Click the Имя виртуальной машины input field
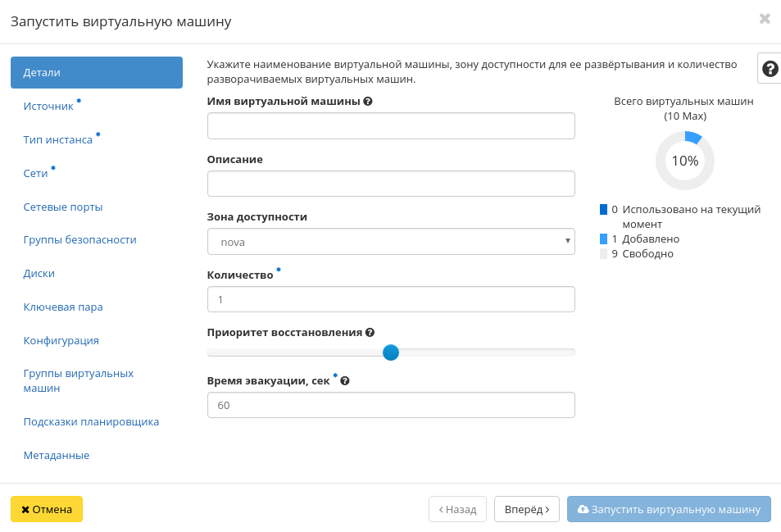Screen dimensions: 781x532 [391, 126]
